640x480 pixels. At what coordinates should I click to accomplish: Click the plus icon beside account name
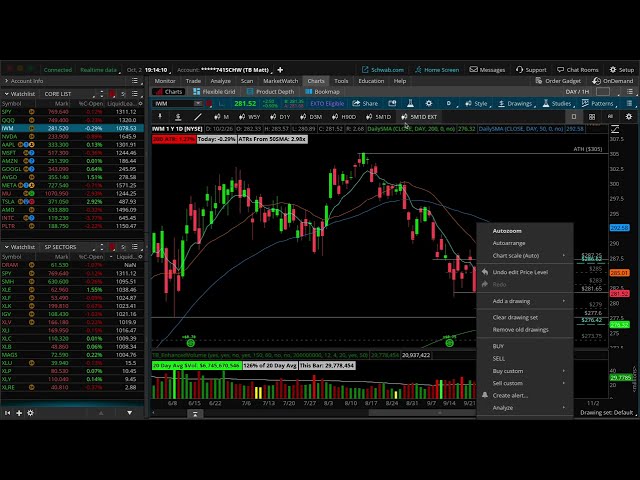pyautogui.click(x=280, y=70)
